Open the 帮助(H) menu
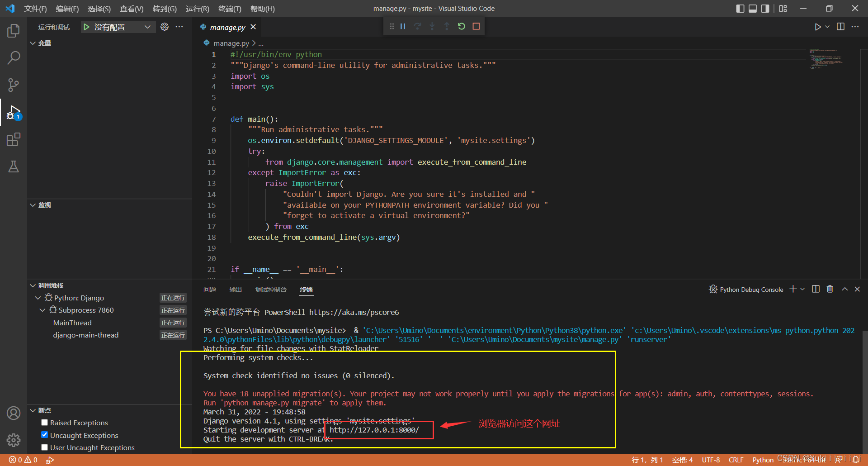The height and width of the screenshot is (466, 868). 262,9
